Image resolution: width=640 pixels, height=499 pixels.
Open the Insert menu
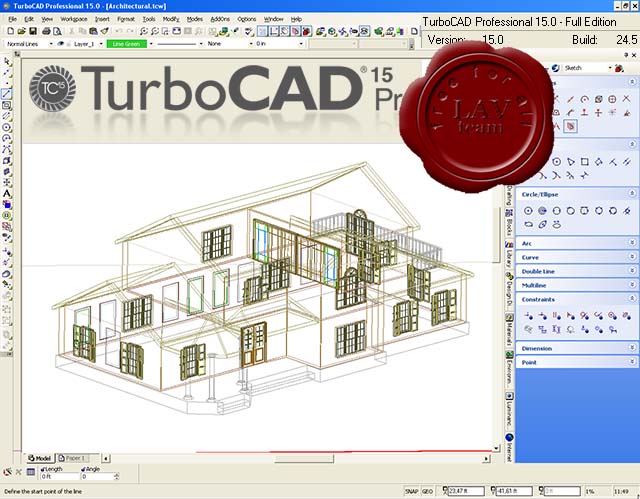tap(102, 19)
